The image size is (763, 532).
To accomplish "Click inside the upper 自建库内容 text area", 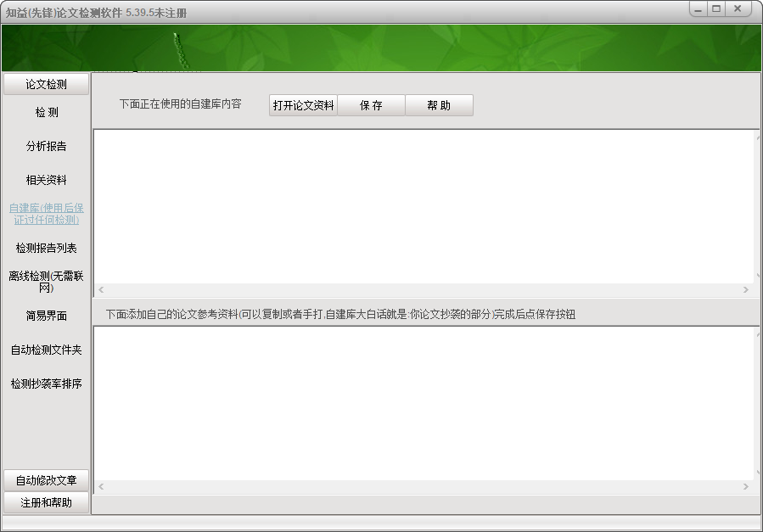I will (x=424, y=207).
